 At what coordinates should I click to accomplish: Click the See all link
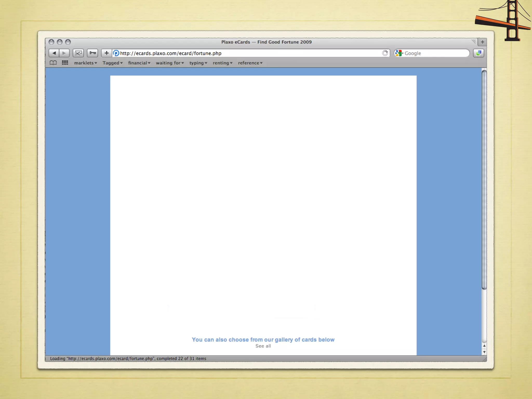[263, 346]
